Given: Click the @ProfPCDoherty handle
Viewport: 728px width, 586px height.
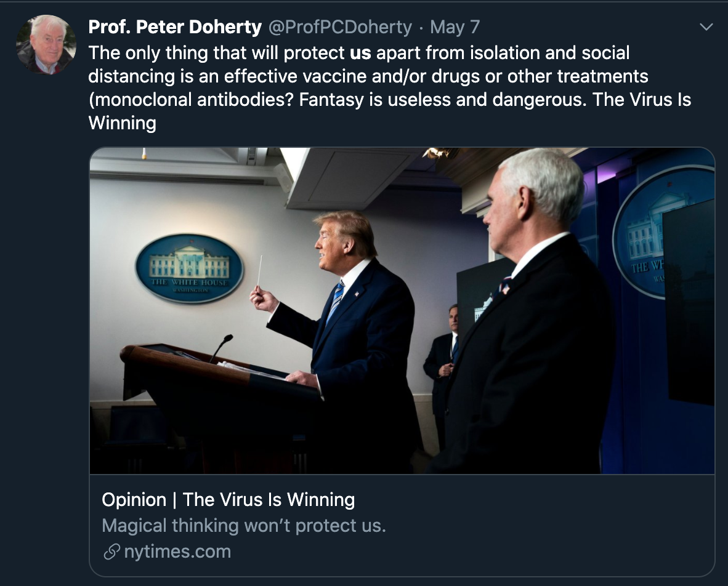Looking at the screenshot, I should pos(339,27).
